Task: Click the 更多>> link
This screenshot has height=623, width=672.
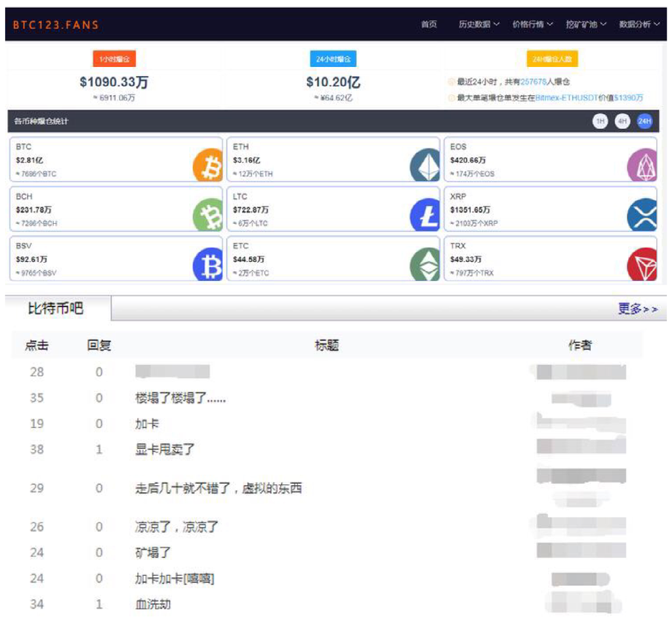Action: tap(637, 309)
